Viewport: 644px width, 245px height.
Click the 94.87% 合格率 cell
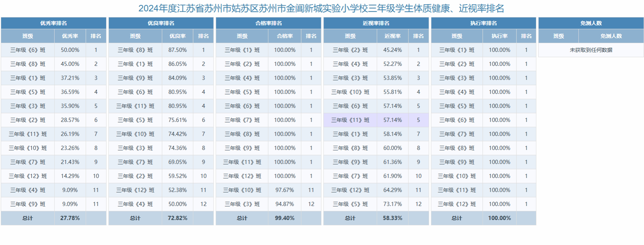(x=285, y=204)
